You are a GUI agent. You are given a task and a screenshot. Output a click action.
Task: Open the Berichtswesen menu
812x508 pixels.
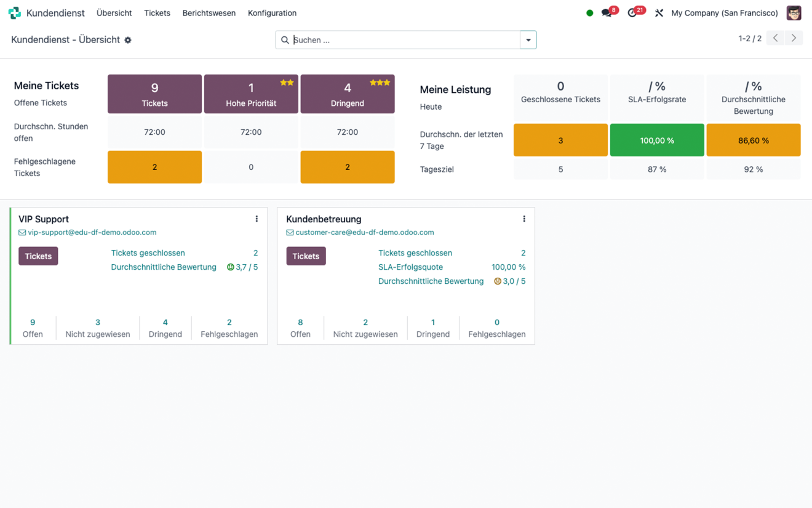pos(209,13)
